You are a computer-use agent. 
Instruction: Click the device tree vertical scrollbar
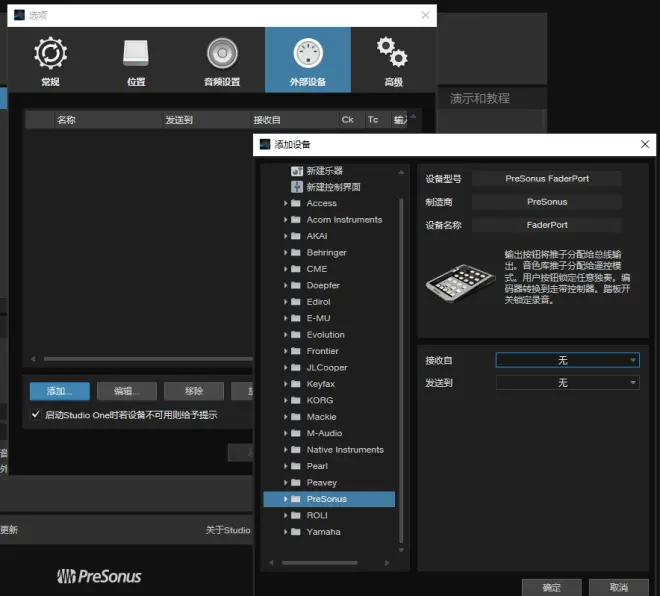401,370
